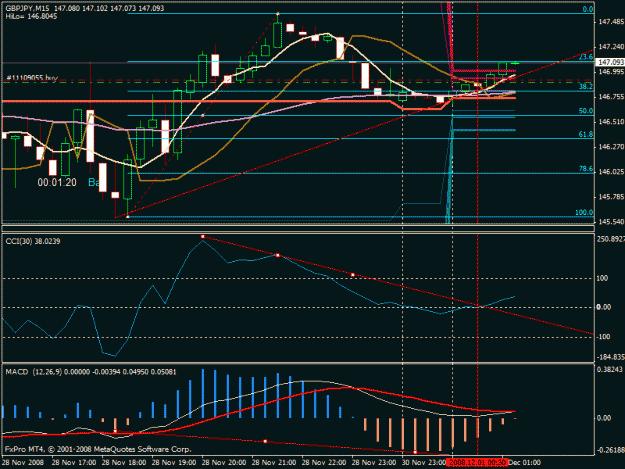The image size is (625, 469).
Task: Click the 28 Nov 17:00 time label
Action: (x=74, y=463)
